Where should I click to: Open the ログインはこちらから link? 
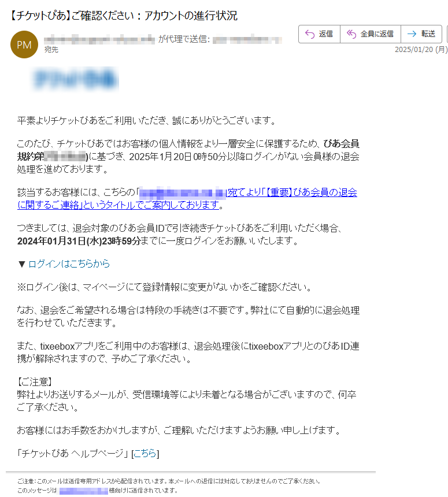coord(69,264)
